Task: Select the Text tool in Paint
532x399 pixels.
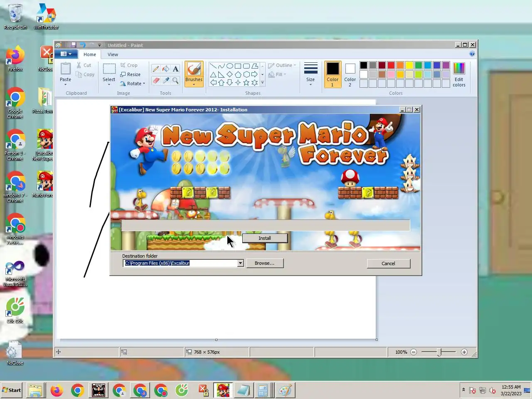Action: [x=175, y=69]
